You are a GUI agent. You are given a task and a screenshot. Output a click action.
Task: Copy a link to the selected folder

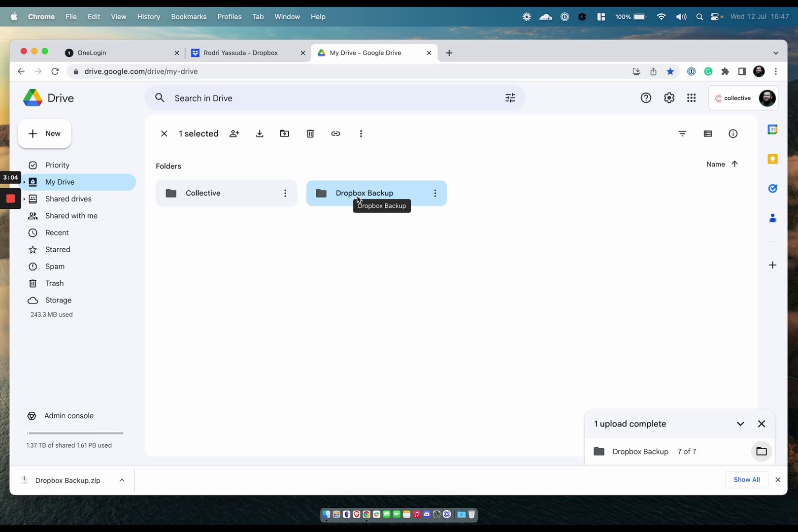[335, 133]
